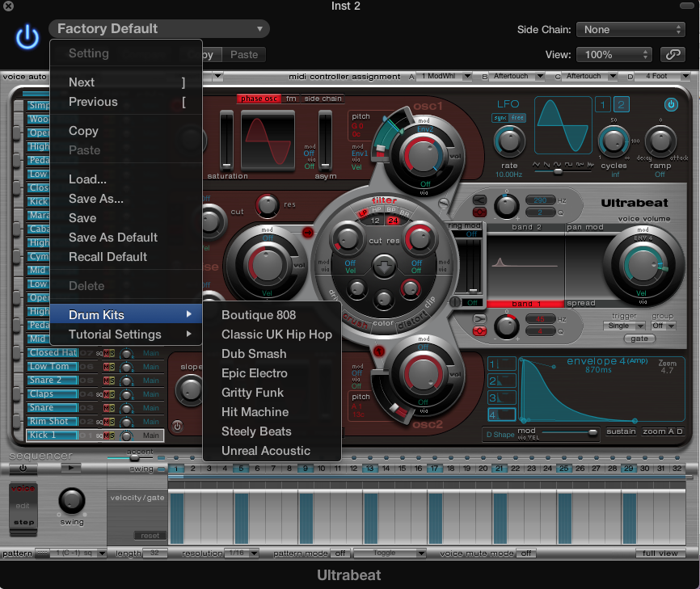Open Side Chain None dropdown
Viewport: 700px width, 589px height.
point(630,29)
